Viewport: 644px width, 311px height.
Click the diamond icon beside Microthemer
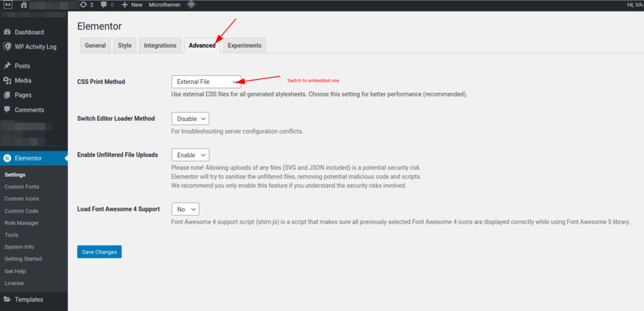point(191,5)
